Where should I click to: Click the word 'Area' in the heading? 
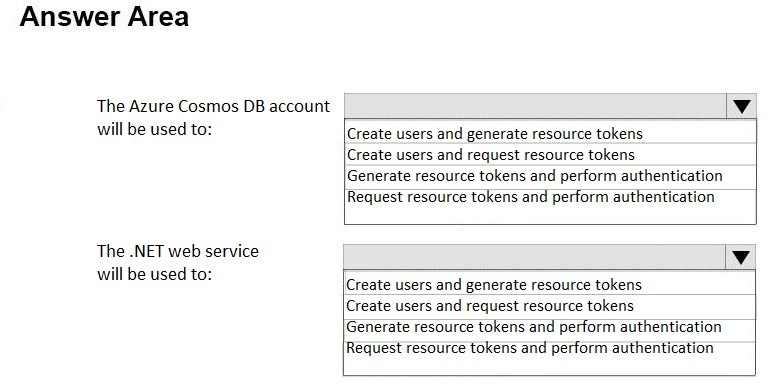(158, 16)
